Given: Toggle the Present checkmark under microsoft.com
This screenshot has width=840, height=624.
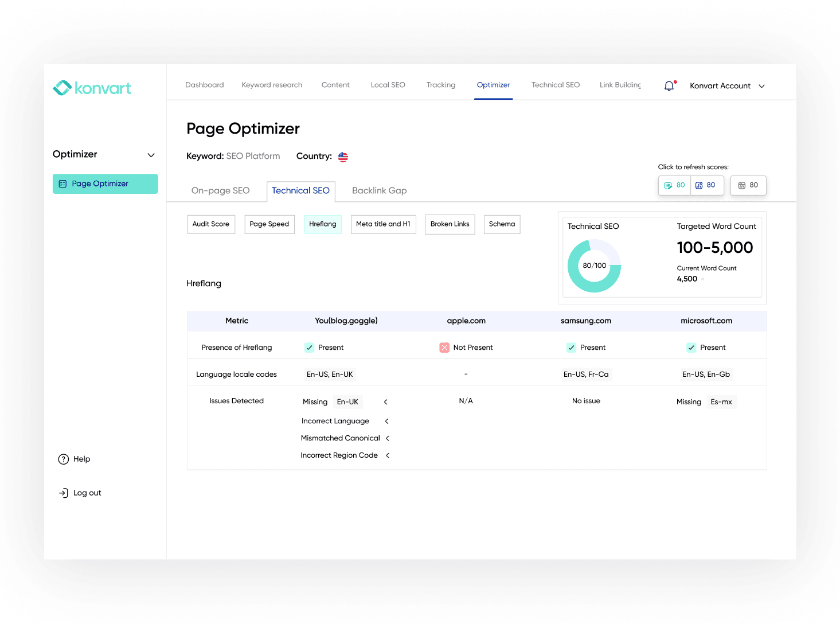Looking at the screenshot, I should click(x=691, y=347).
